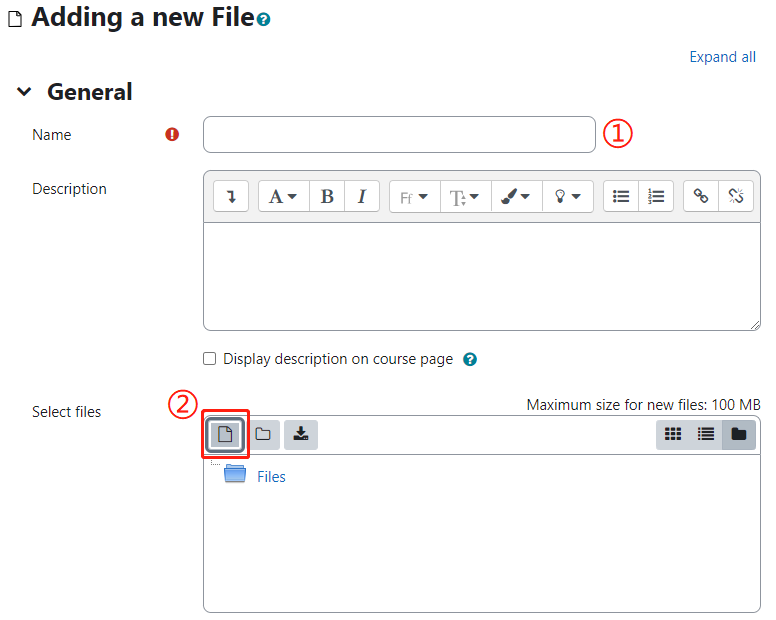This screenshot has height=620, width=776.
Task: Insert a link with the link icon
Action: point(701,196)
